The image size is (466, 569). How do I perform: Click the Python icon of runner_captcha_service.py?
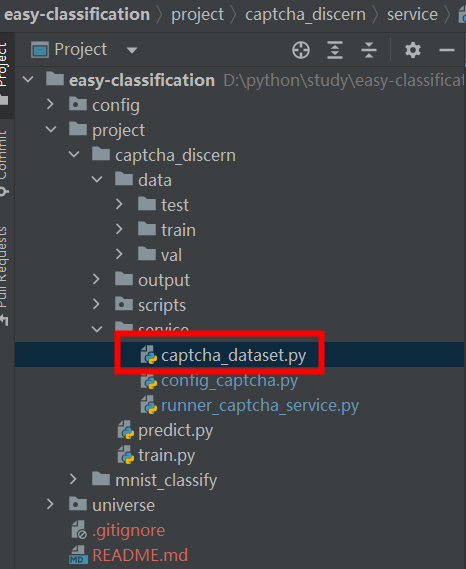[x=149, y=405]
